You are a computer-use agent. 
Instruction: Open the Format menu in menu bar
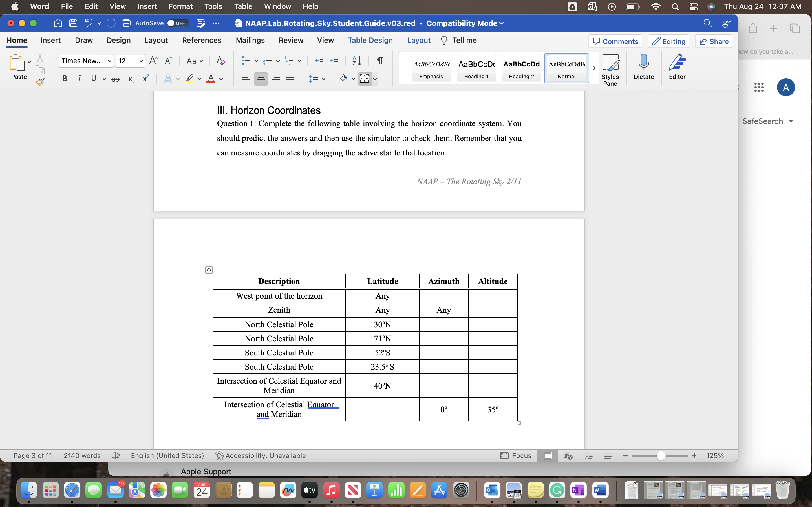click(180, 6)
